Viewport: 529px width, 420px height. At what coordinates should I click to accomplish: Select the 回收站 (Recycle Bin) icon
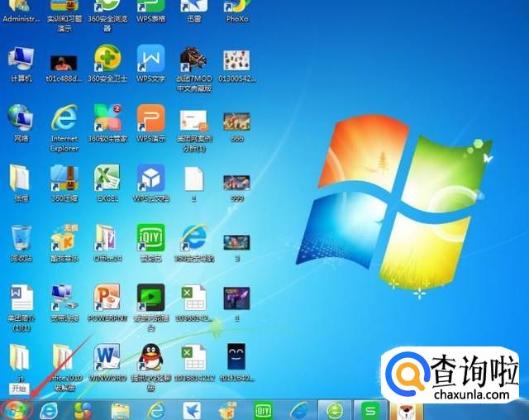[21, 243]
